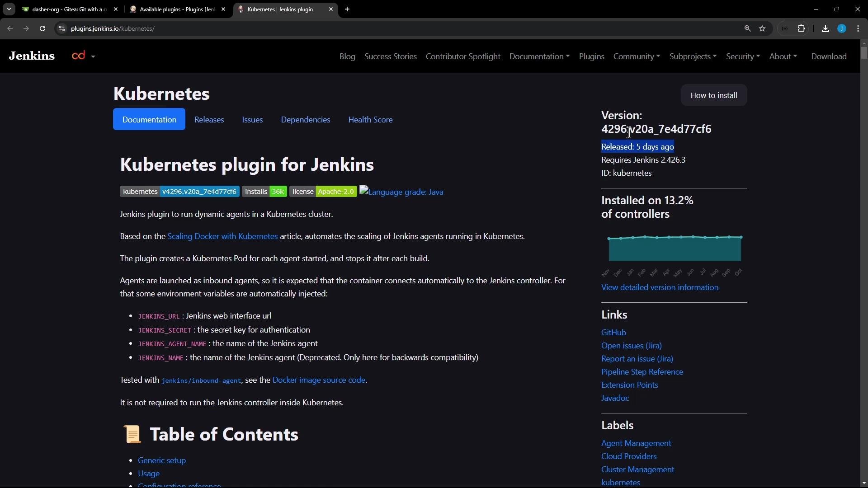Click the Cluster Management label
Viewport: 868px width, 488px height.
click(637, 469)
